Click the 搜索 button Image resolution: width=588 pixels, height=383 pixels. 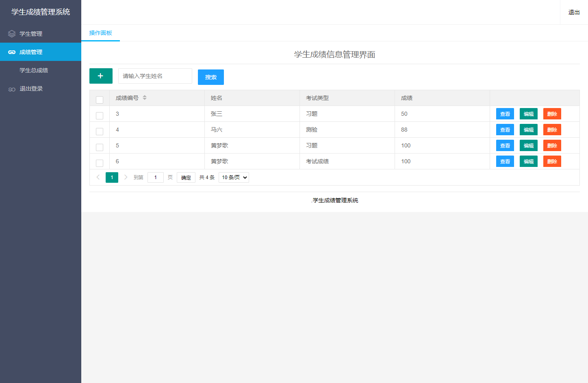(x=210, y=77)
